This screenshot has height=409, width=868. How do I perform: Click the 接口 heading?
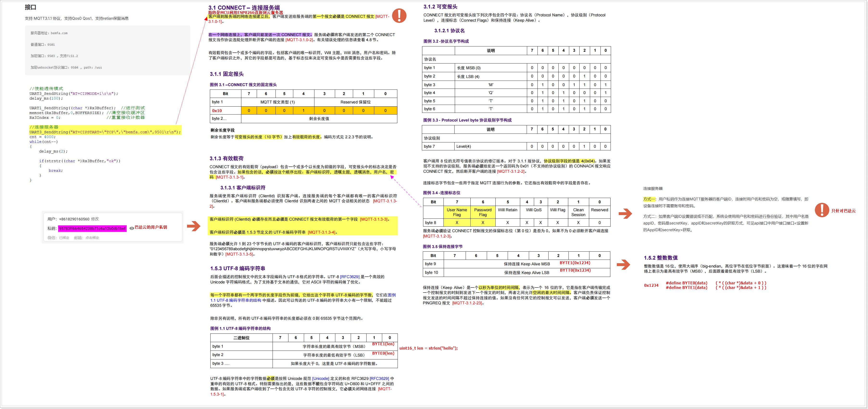[x=30, y=7]
